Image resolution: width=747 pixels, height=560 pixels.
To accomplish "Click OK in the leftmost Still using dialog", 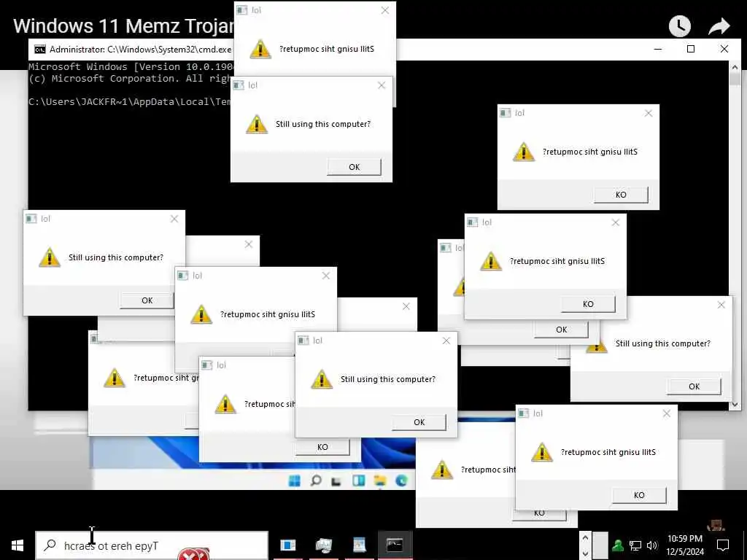I will (147, 300).
